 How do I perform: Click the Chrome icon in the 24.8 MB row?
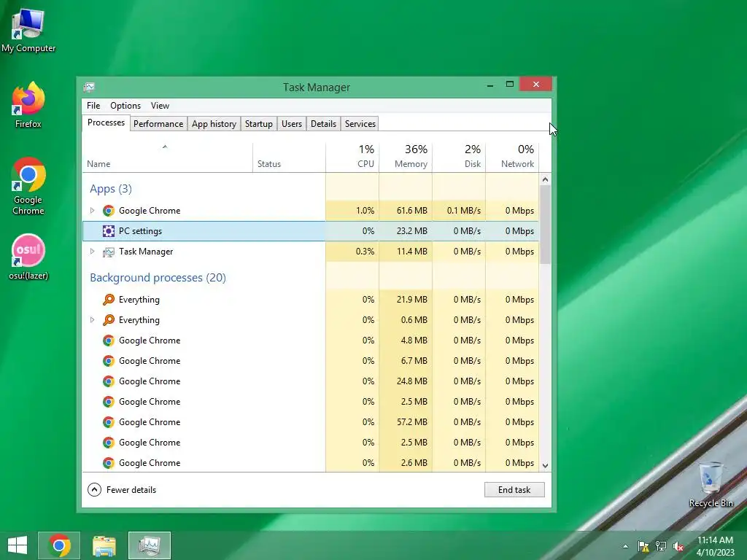109,381
